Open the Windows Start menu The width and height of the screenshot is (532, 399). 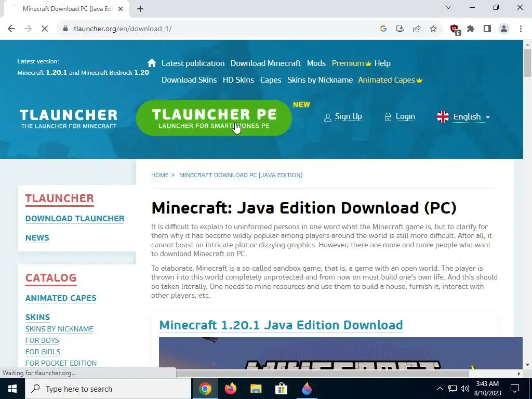coord(12,389)
